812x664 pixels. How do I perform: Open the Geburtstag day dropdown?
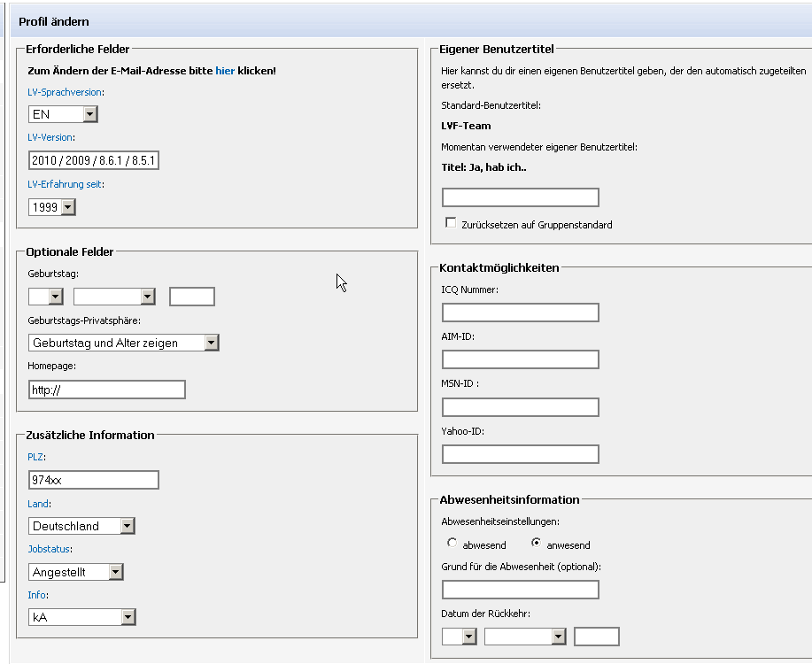(x=46, y=297)
